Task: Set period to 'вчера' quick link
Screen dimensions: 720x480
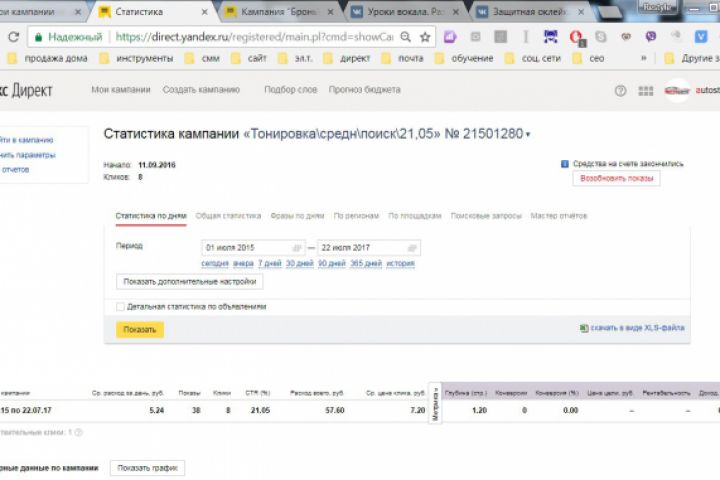Action: click(243, 263)
